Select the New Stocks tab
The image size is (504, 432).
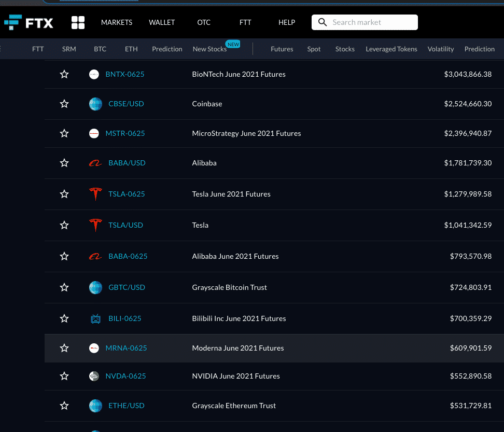pos(209,49)
